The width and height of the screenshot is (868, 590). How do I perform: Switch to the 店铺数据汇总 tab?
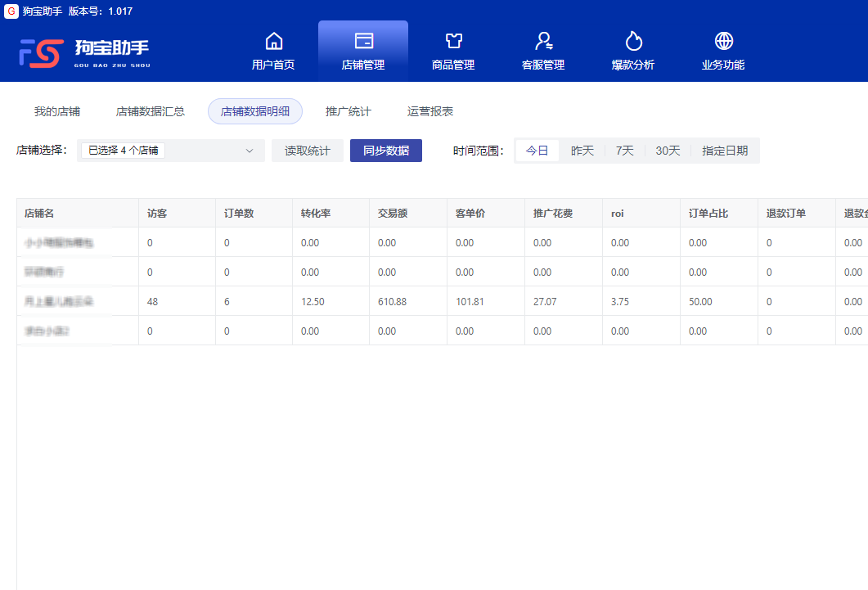[150, 111]
